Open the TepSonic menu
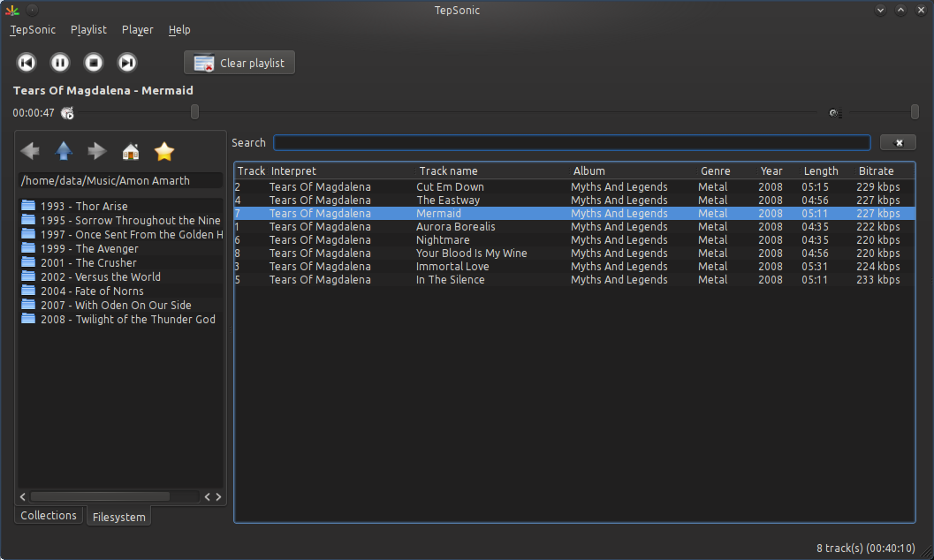The image size is (934, 560). click(33, 30)
